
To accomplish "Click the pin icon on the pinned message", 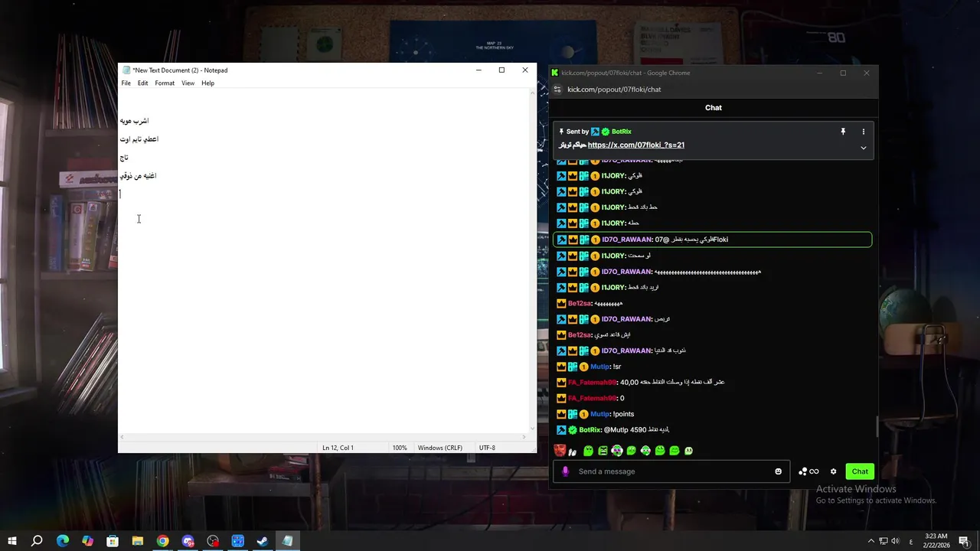I will (843, 132).
